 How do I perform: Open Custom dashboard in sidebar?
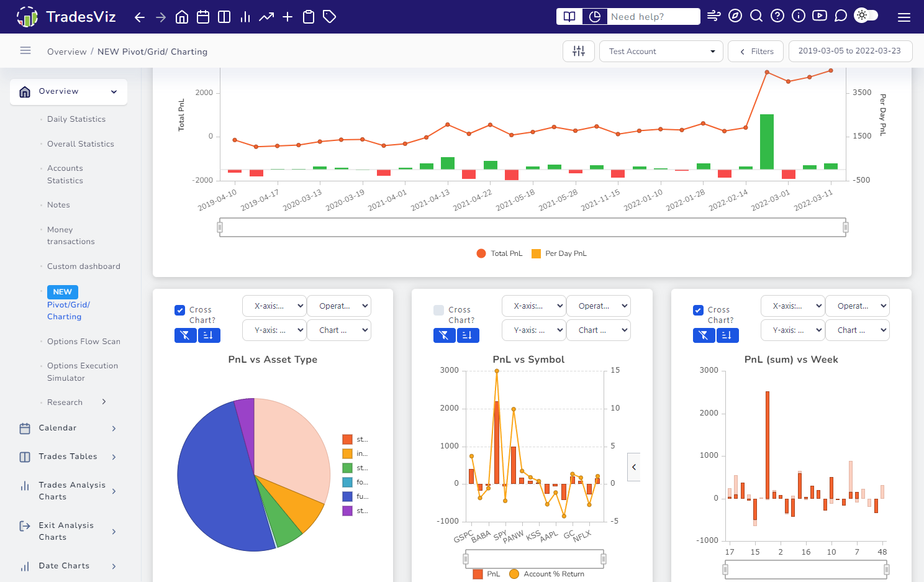point(84,266)
